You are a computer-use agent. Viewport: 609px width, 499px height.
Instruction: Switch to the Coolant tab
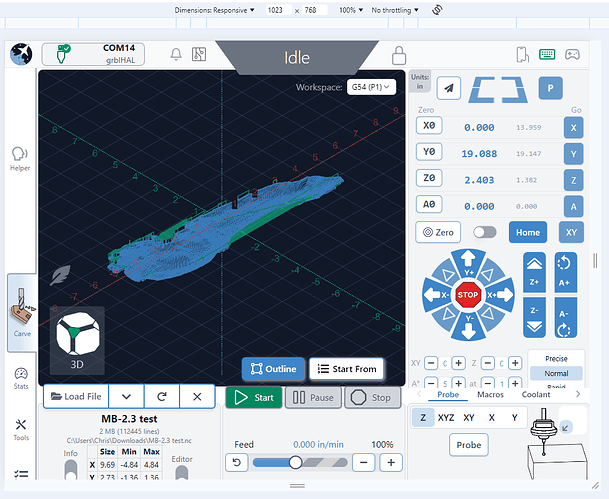[535, 394]
